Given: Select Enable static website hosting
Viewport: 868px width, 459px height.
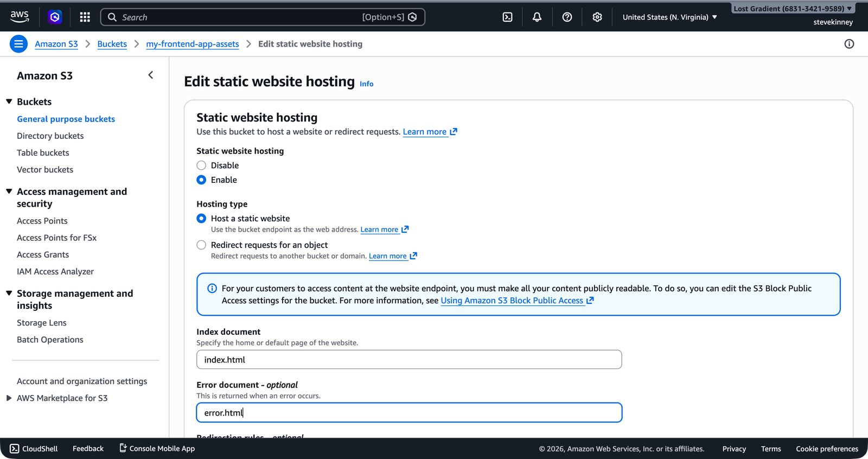Looking at the screenshot, I should [x=201, y=180].
